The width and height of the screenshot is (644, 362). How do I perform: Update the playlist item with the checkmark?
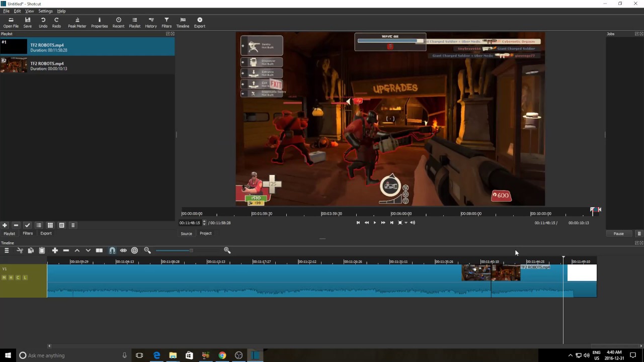(x=28, y=225)
